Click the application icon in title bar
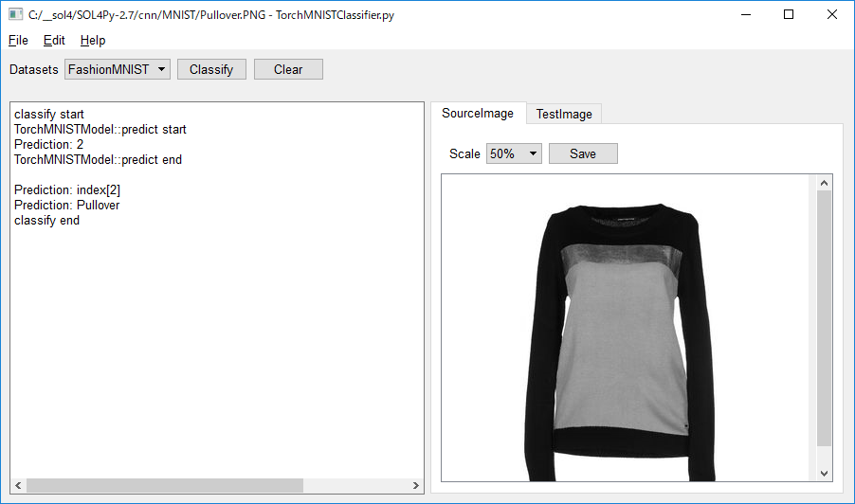 16,15
